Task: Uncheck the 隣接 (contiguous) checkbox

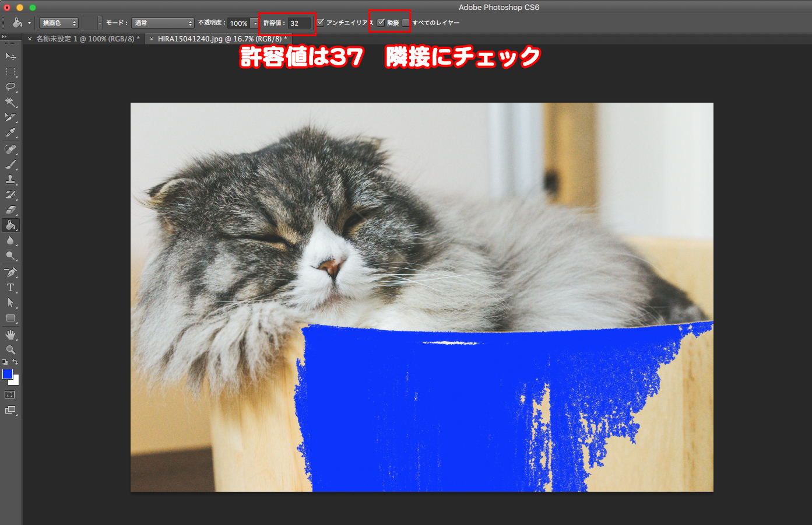Action: point(381,23)
